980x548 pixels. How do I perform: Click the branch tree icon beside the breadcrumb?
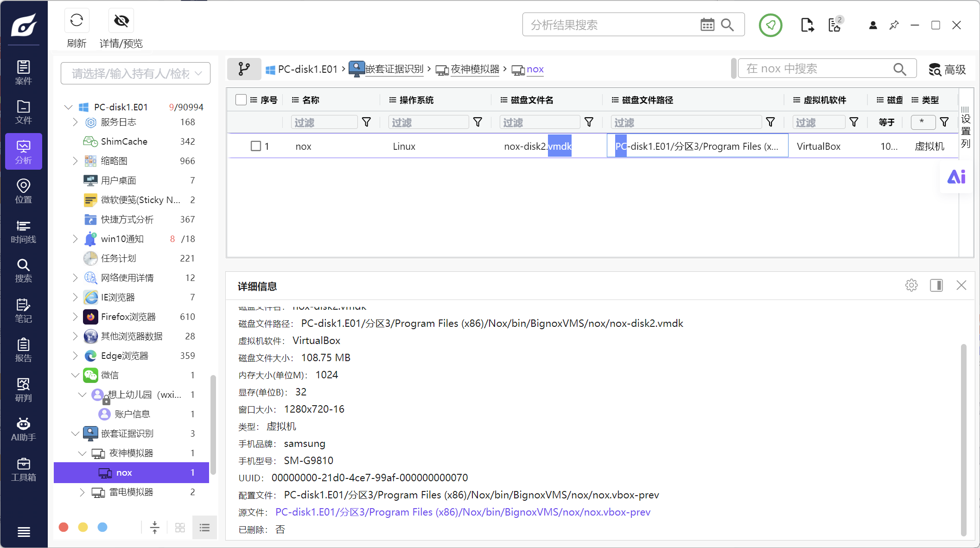pos(244,69)
